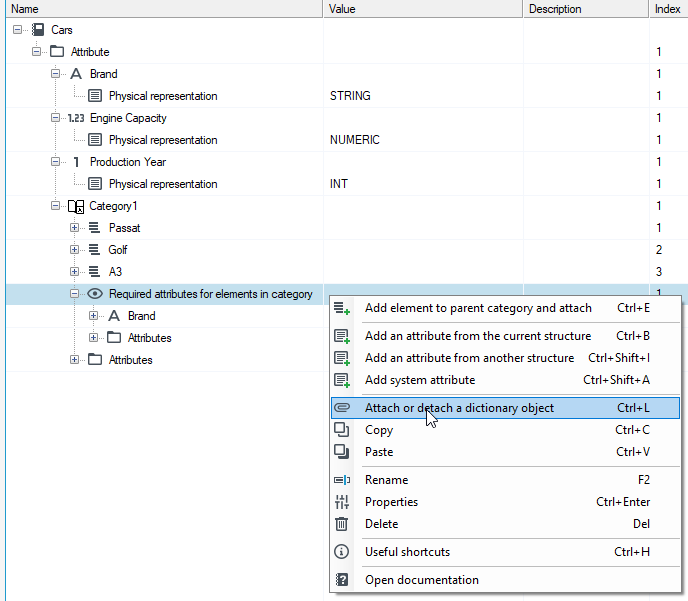Click the Physical representation icon for INT
688x601 pixels.
click(x=95, y=184)
